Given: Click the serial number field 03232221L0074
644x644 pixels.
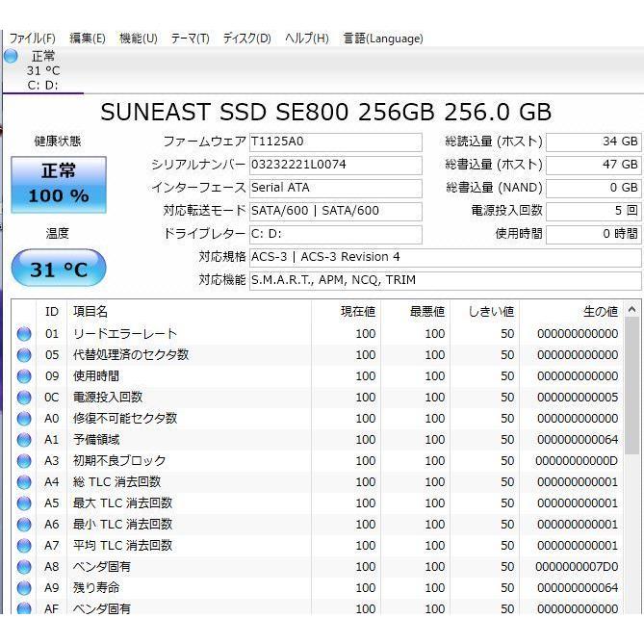Looking at the screenshot, I should point(336,165).
